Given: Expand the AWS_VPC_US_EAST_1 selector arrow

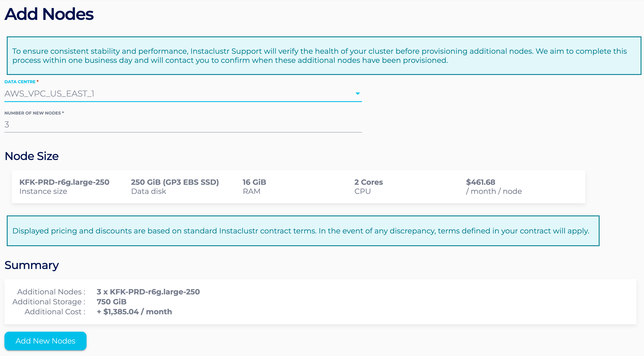Looking at the screenshot, I should click(x=358, y=94).
